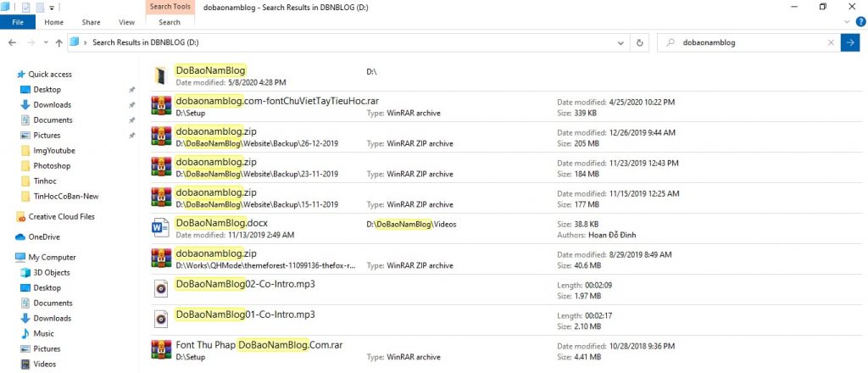Open the Share ribbon tab
Image resolution: width=868 pixels, height=373 pixels.
point(91,22)
